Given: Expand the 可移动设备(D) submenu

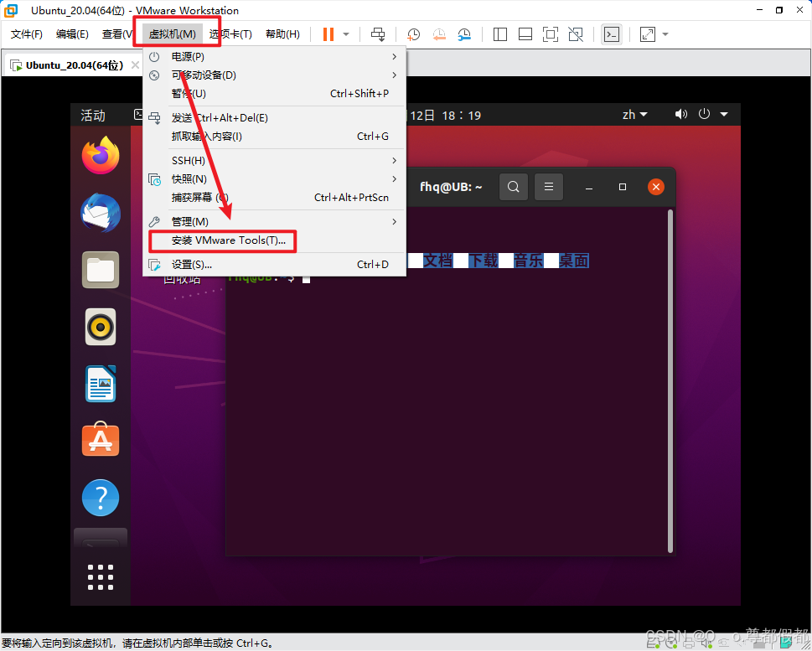Looking at the screenshot, I should (274, 75).
